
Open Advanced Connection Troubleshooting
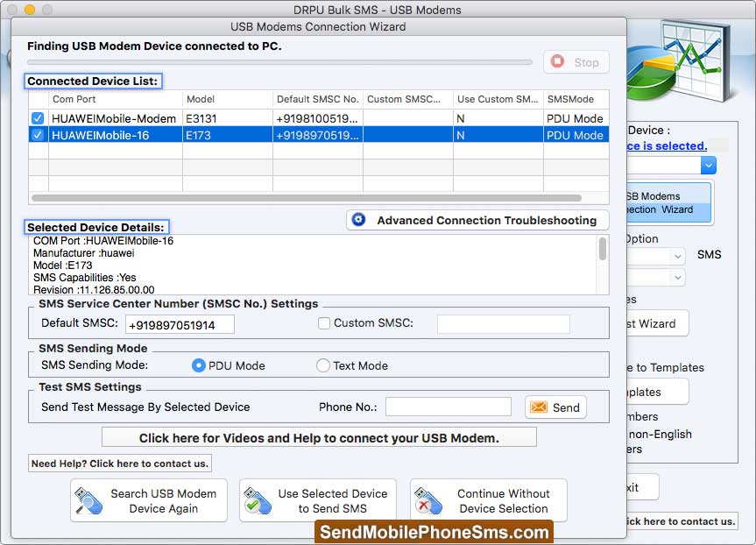[x=477, y=220]
